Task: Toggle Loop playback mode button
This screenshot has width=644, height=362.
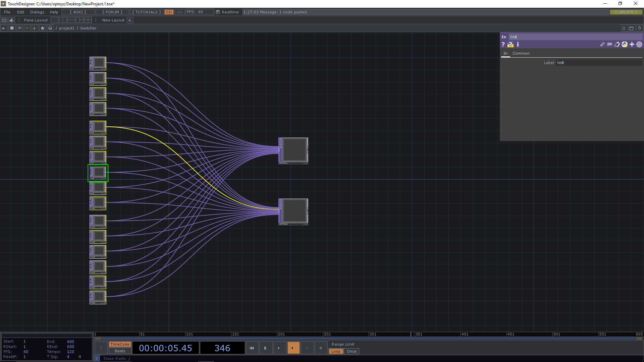Action: click(x=336, y=351)
